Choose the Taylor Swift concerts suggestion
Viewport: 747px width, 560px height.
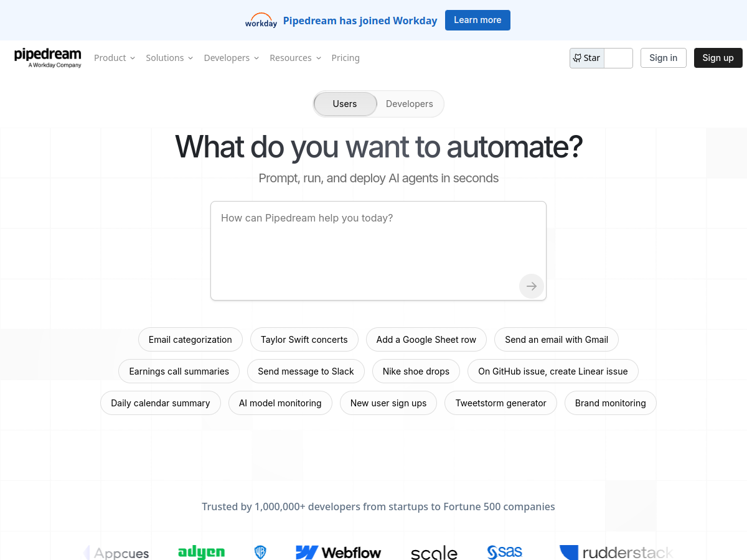(x=304, y=340)
